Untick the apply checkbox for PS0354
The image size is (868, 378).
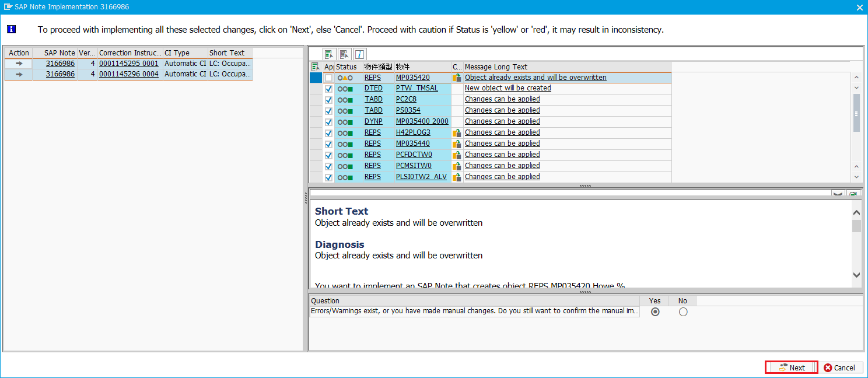click(329, 111)
